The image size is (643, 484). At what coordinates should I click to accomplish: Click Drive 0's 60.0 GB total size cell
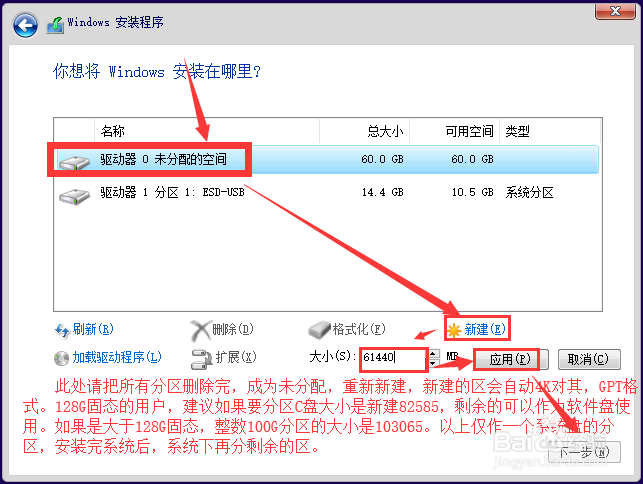pyautogui.click(x=383, y=159)
